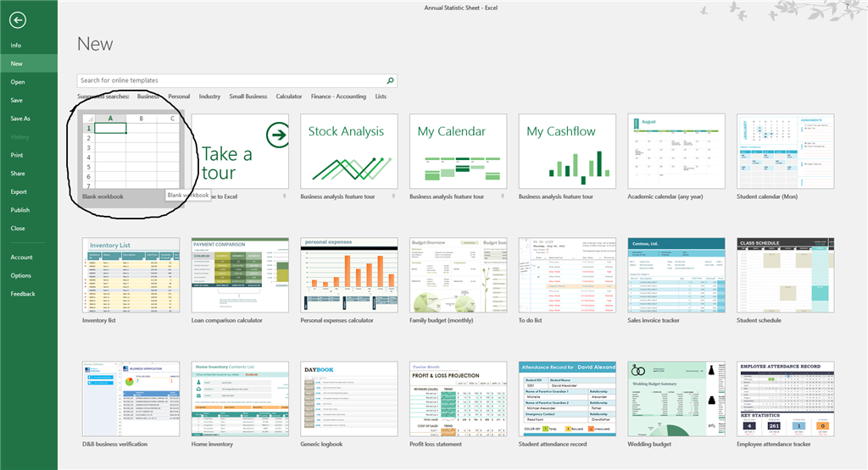Image resolution: width=868 pixels, height=470 pixels.
Task: Pin the My Calendar template
Action: point(503,196)
